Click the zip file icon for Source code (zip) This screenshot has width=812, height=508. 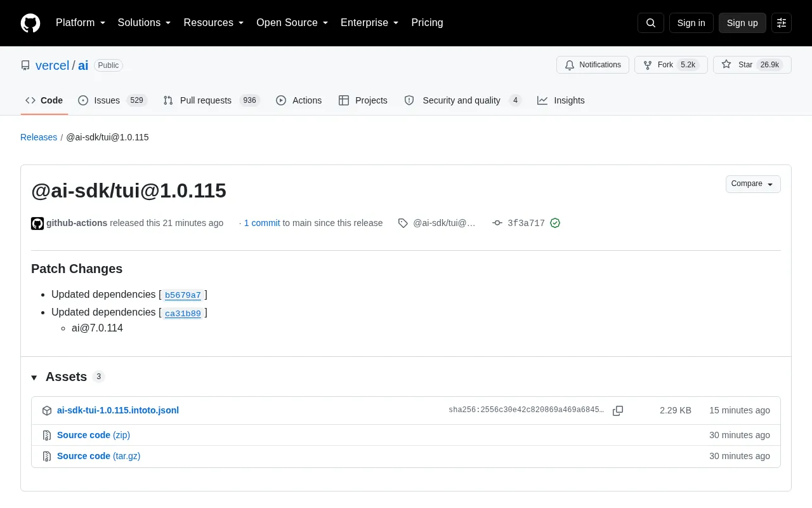pyautogui.click(x=47, y=436)
